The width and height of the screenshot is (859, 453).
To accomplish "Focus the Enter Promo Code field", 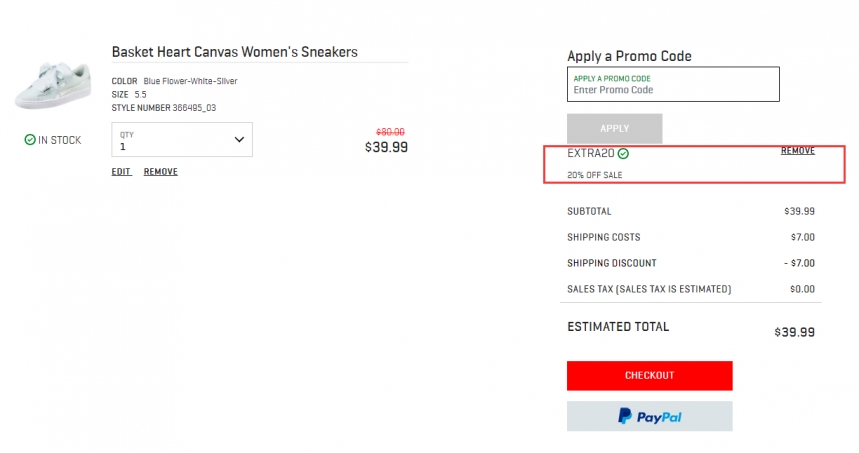I will pos(673,90).
